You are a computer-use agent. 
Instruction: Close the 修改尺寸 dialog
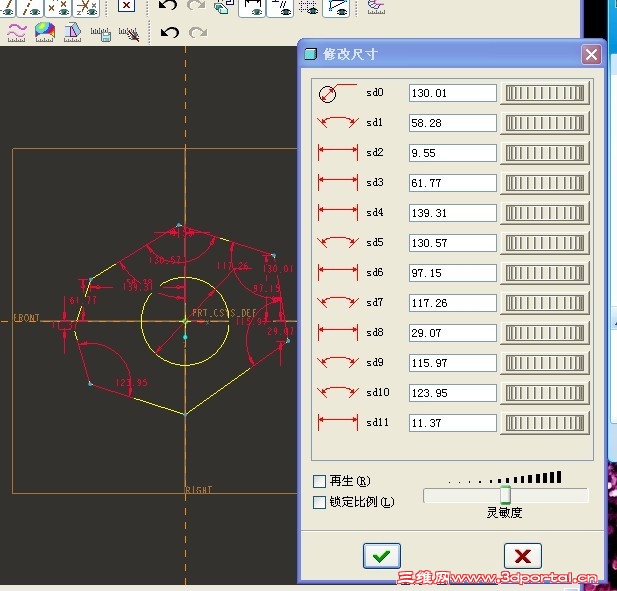591,54
